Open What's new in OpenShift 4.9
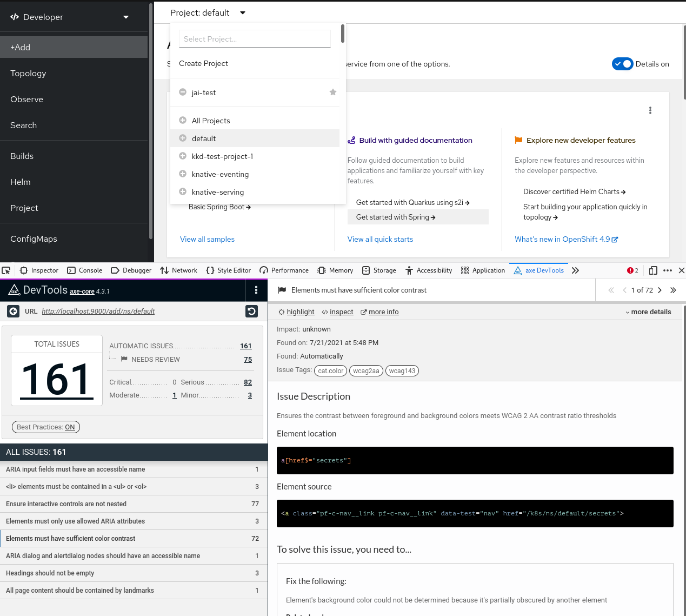Viewport: 686px width, 616px height. (566, 239)
